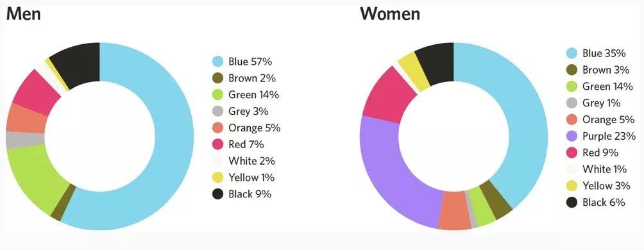Screen dimensions: 644x250
Task: Select the Red 7% legend item
Action: 238,144
